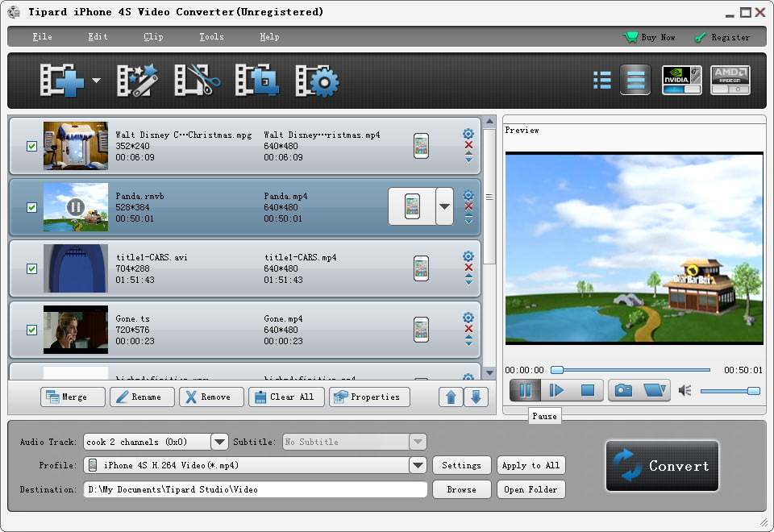The height and width of the screenshot is (532, 774).
Task: Expand the Subtitle dropdown
Action: click(x=418, y=442)
